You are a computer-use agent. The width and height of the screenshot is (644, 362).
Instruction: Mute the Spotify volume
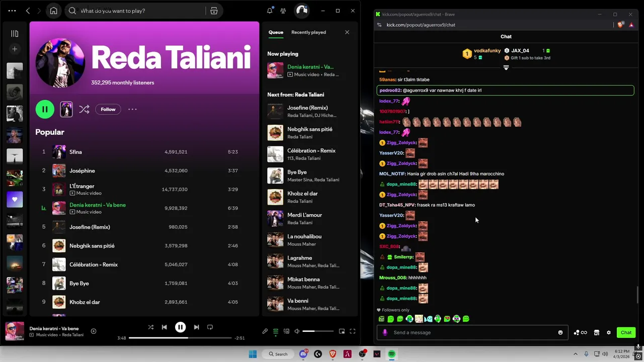tap(297, 331)
